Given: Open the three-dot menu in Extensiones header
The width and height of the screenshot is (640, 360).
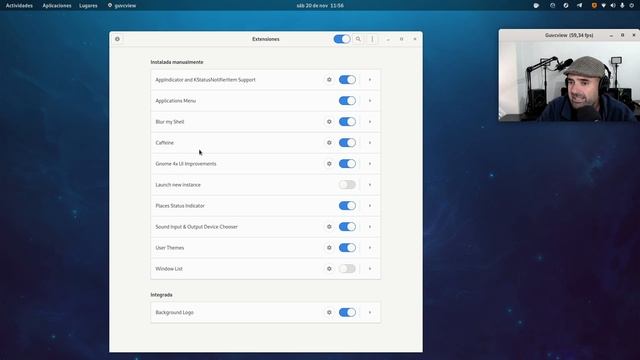Looking at the screenshot, I should click(372, 39).
